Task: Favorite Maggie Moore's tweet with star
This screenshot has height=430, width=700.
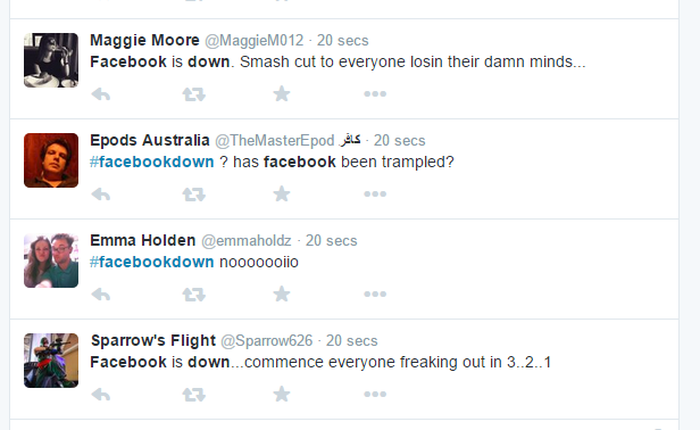Action: pos(282,94)
